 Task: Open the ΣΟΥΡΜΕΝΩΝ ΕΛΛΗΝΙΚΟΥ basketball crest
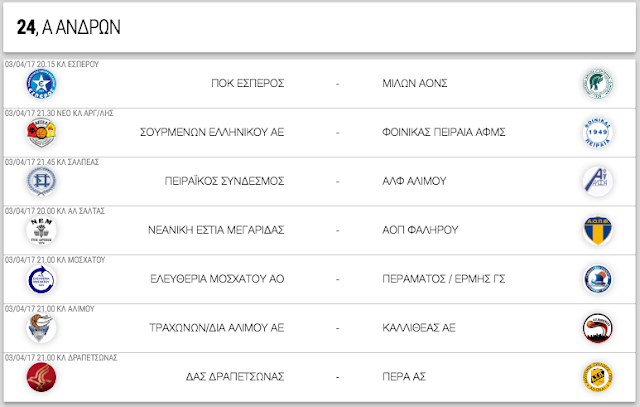tap(41, 133)
